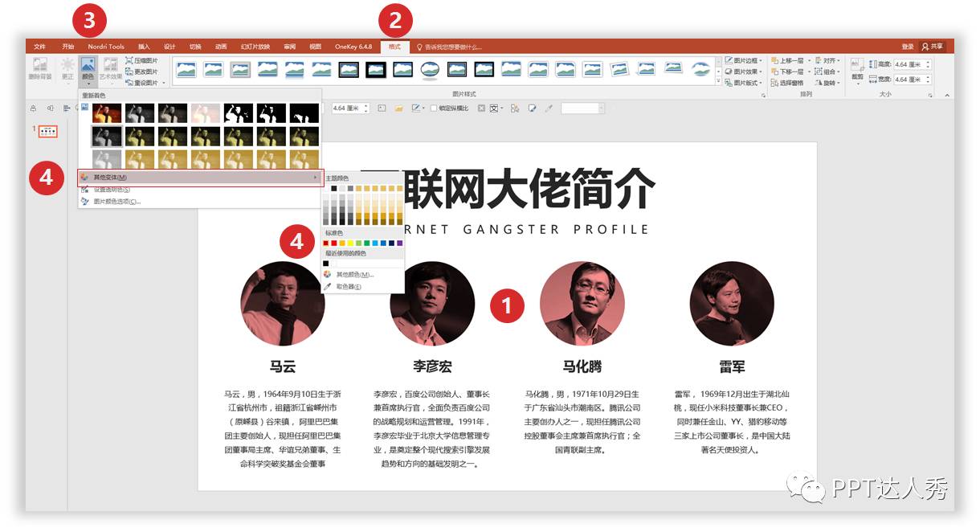Open the Slide Show (幻灯片放映) tab
This screenshot has height=532, width=980.
(x=255, y=47)
